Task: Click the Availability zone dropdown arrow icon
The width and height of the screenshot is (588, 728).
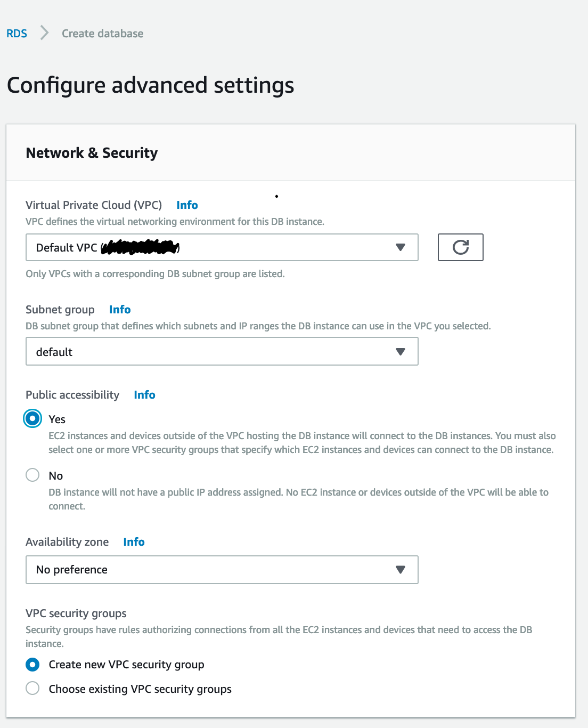Action: pyautogui.click(x=401, y=570)
